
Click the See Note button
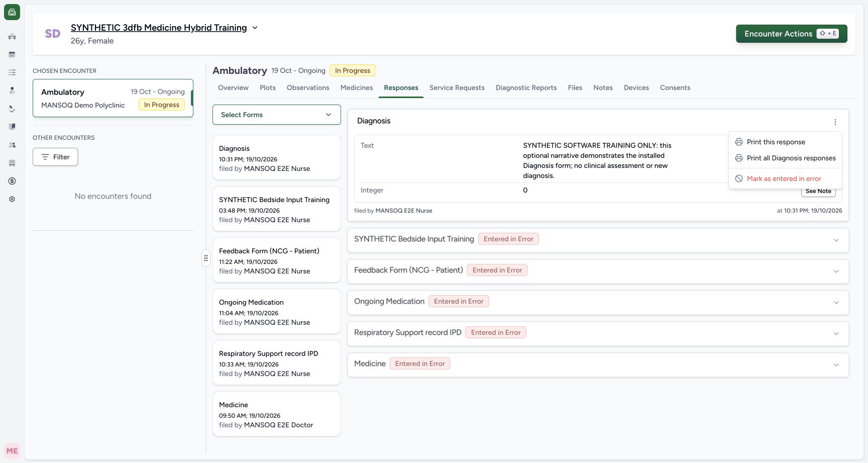pos(818,192)
